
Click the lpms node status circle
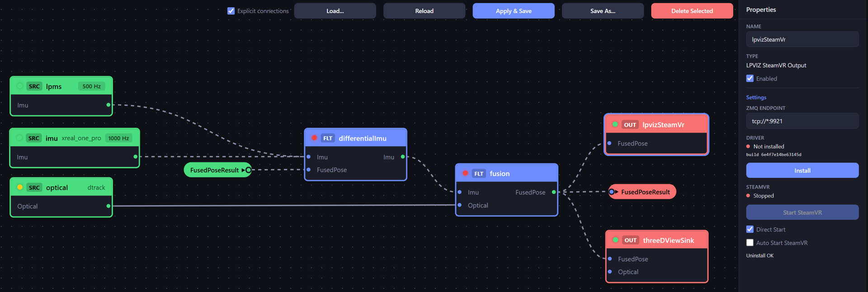click(x=20, y=86)
